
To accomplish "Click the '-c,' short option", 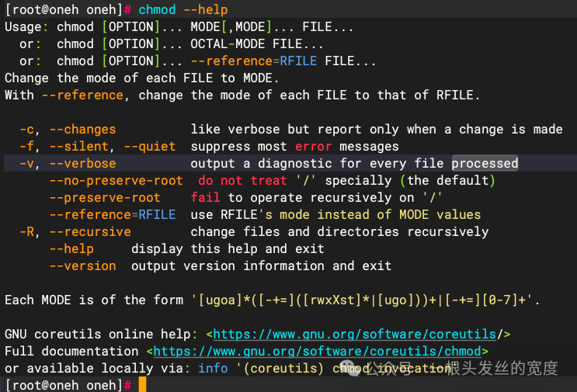I will [30, 130].
